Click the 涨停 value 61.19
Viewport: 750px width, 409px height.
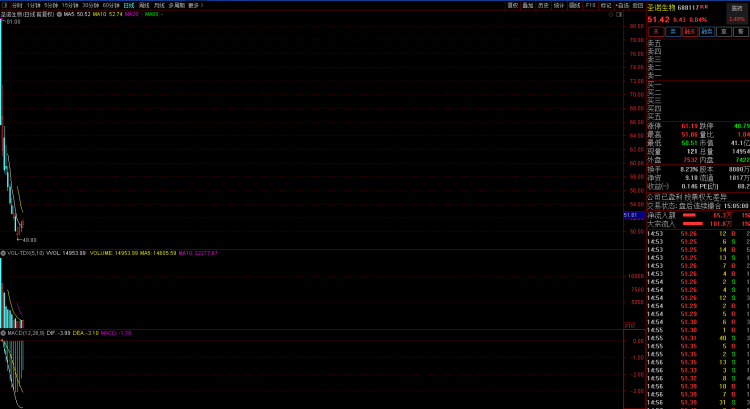tap(689, 126)
